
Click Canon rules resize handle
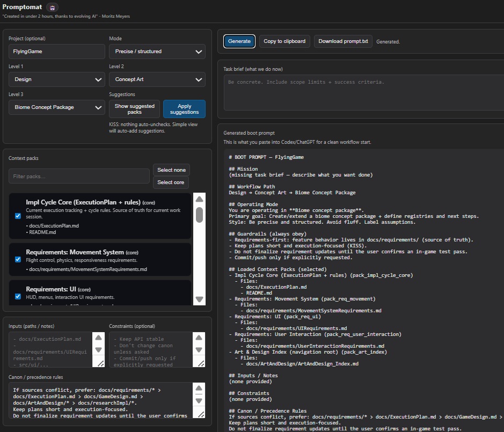[x=201, y=414]
